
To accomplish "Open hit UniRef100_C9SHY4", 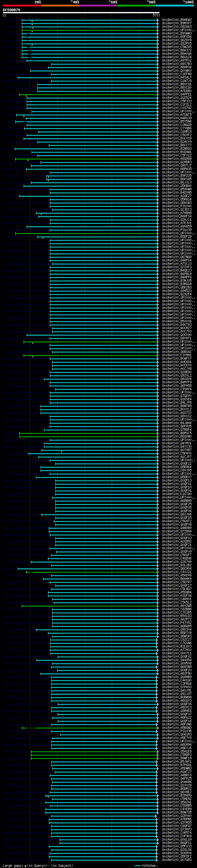I will point(177,389).
